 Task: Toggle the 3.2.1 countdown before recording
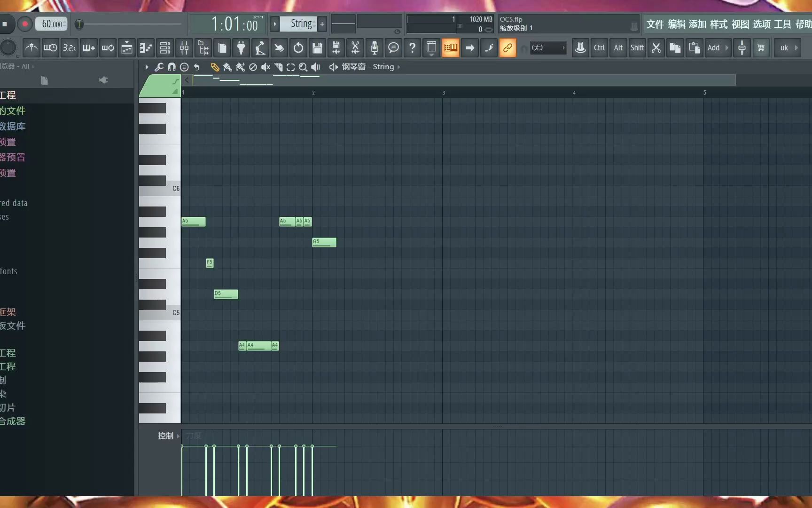[70, 48]
